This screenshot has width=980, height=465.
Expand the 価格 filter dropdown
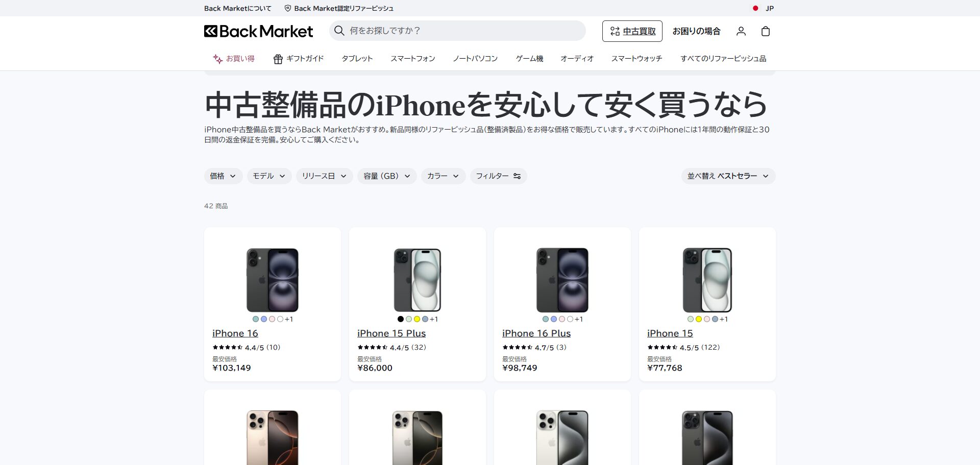[x=223, y=176]
